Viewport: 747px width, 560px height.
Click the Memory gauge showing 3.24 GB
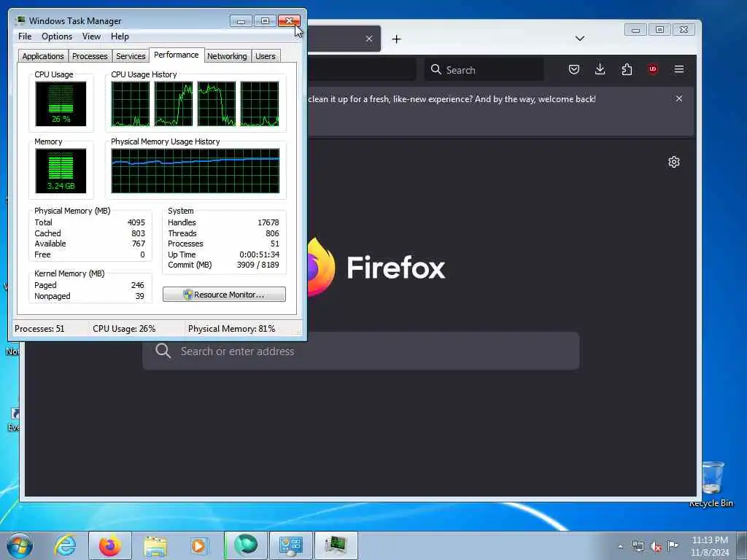(x=61, y=171)
